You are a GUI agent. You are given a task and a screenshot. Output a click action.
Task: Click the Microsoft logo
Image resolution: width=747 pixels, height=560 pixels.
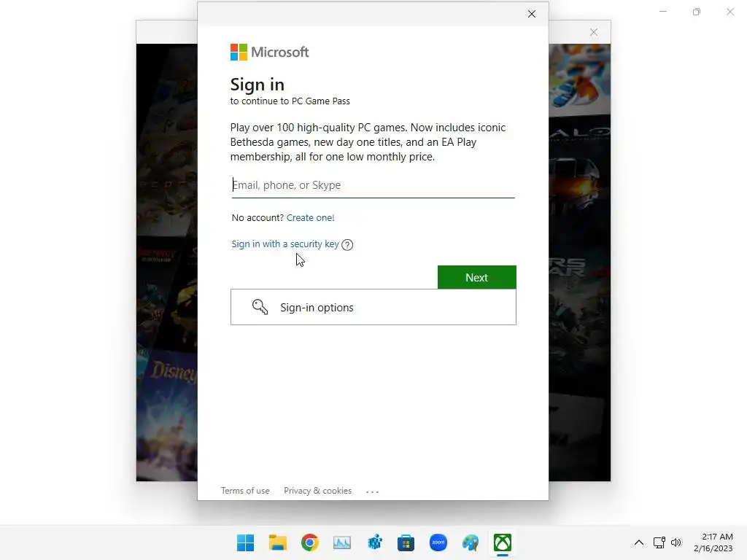tap(269, 52)
